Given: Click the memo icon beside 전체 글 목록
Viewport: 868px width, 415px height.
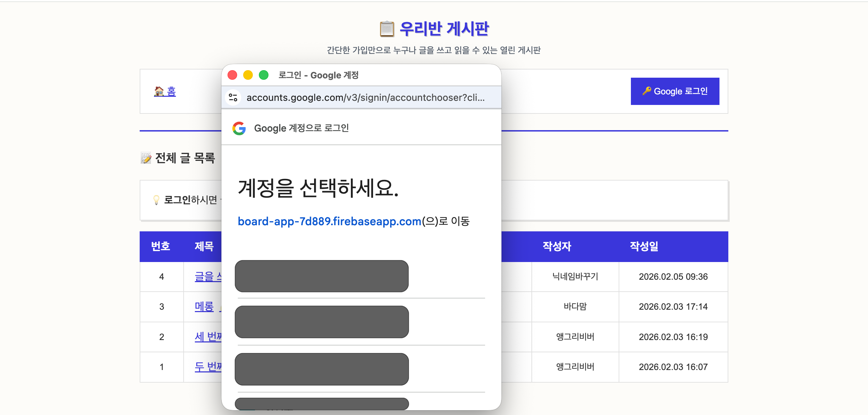Looking at the screenshot, I should click(x=146, y=158).
